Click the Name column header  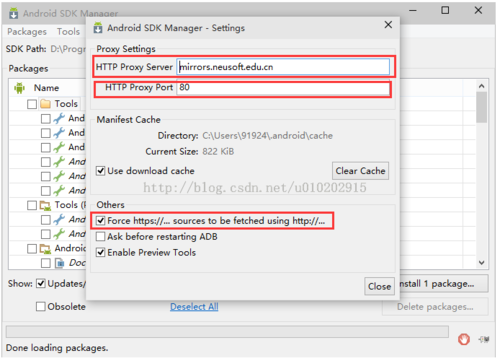point(46,88)
